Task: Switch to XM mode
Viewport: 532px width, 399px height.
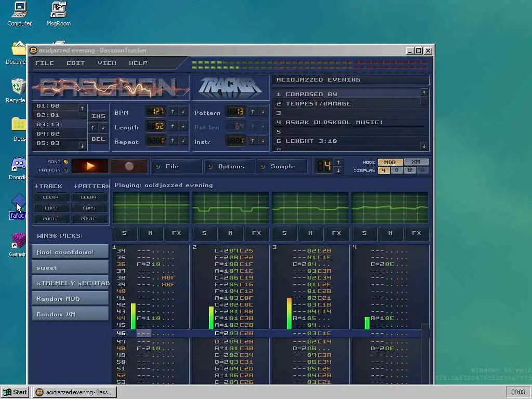Action: click(x=416, y=162)
